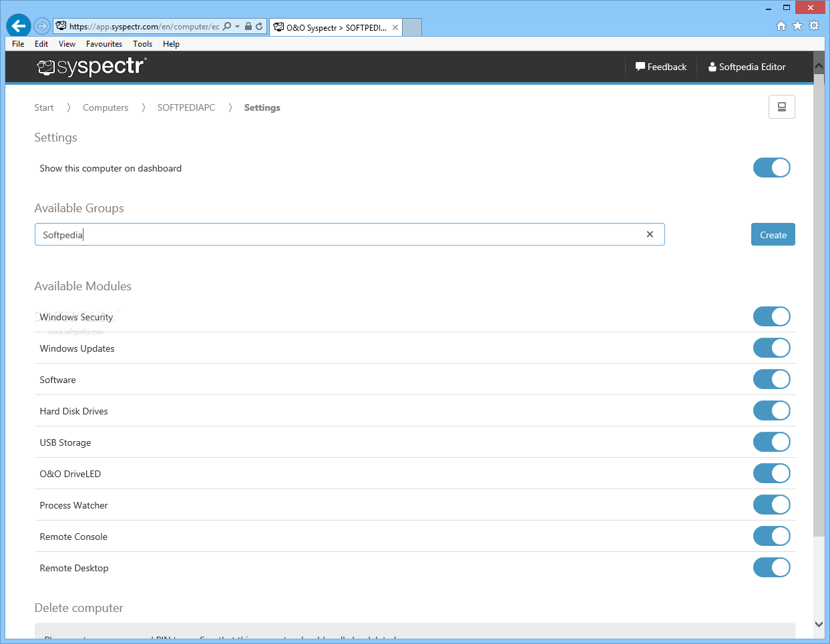Click the browser Forward arrow button
This screenshot has height=644, width=830.
(x=42, y=26)
